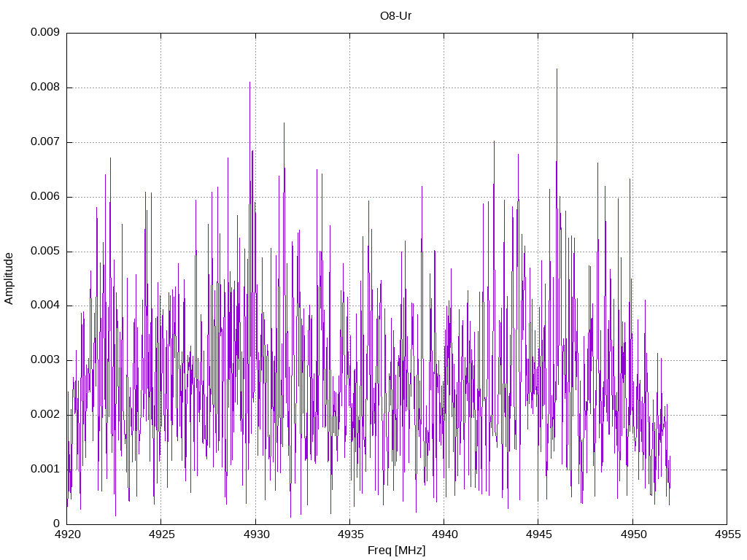
Task: Select the Amplitude y-axis label
Action: [x=9, y=279]
